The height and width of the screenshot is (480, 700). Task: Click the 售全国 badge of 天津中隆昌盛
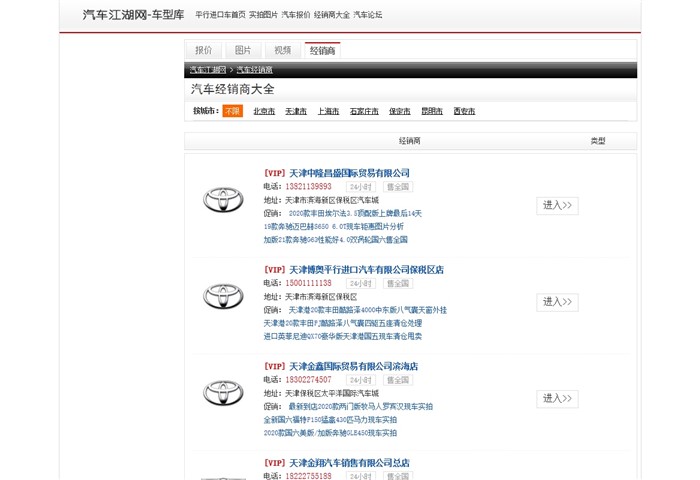click(398, 187)
